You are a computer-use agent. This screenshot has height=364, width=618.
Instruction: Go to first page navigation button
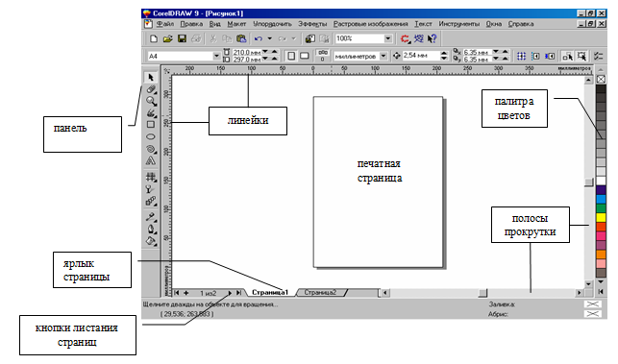pos(177,293)
